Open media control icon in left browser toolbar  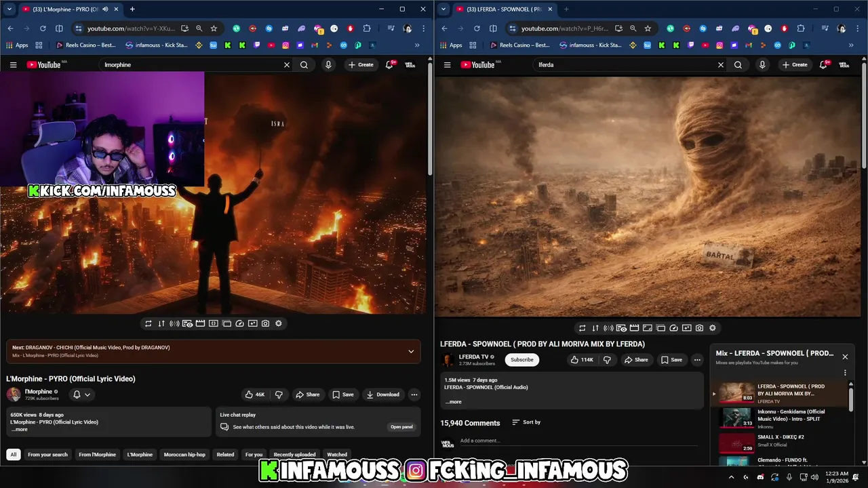[x=391, y=28]
